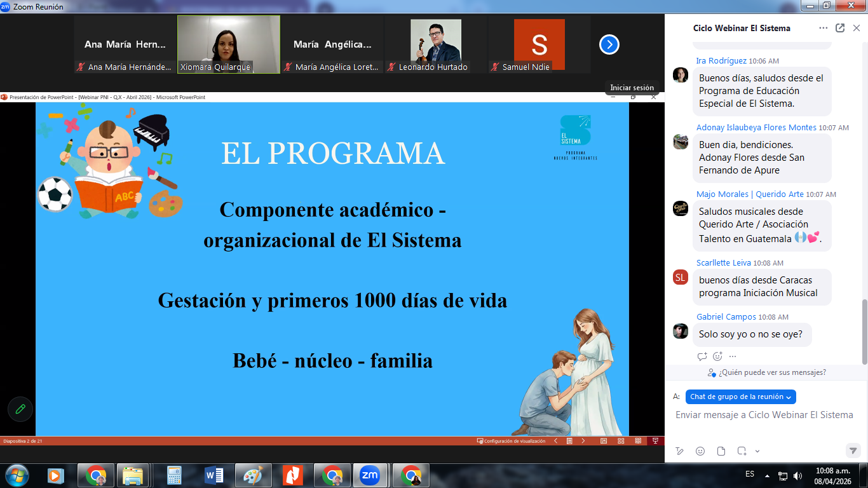Screen dimensions: 868x488
Task: Click 'Diapositiva 2 de 21' status text
Action: click(23, 441)
